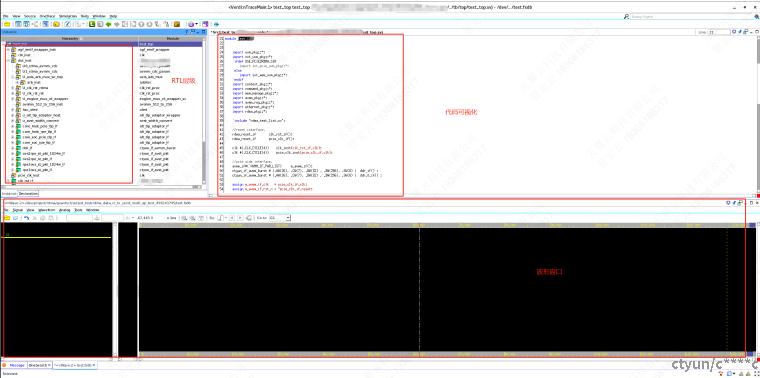
Task: Switch to the Declaration tab
Action: [x=28, y=193]
